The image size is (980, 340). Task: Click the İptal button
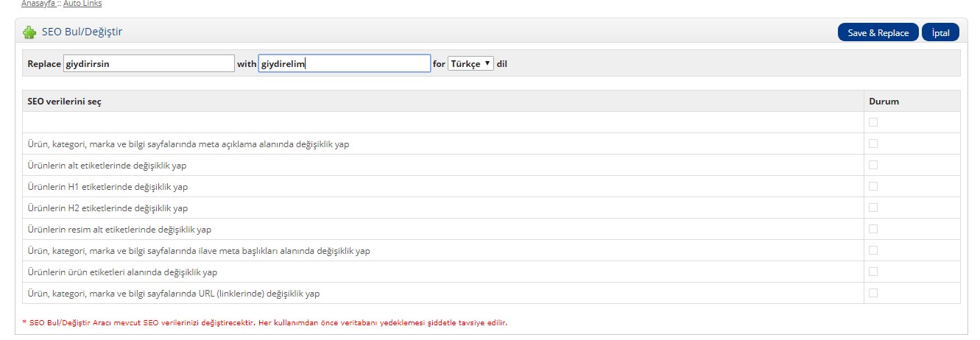tap(940, 32)
